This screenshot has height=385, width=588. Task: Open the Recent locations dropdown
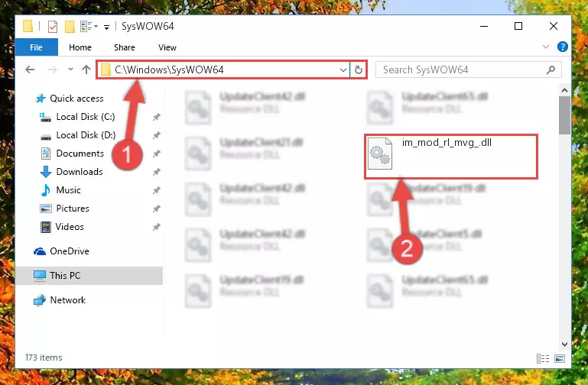[x=70, y=70]
